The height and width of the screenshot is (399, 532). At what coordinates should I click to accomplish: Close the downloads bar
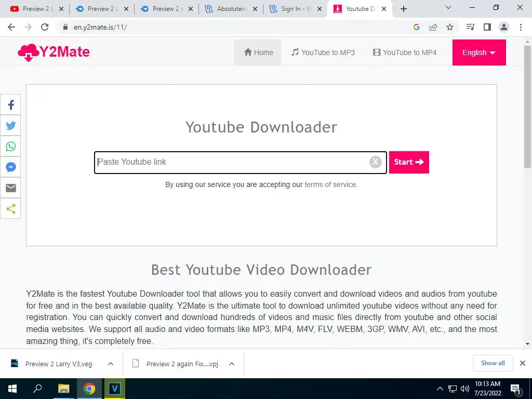[523, 363]
